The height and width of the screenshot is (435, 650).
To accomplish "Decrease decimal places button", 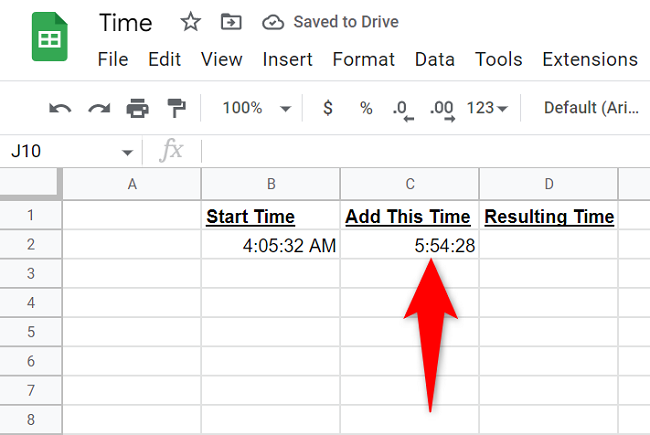I will click(x=402, y=108).
